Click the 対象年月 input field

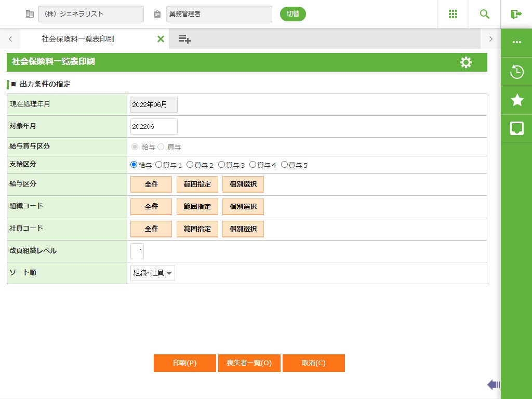pyautogui.click(x=154, y=126)
